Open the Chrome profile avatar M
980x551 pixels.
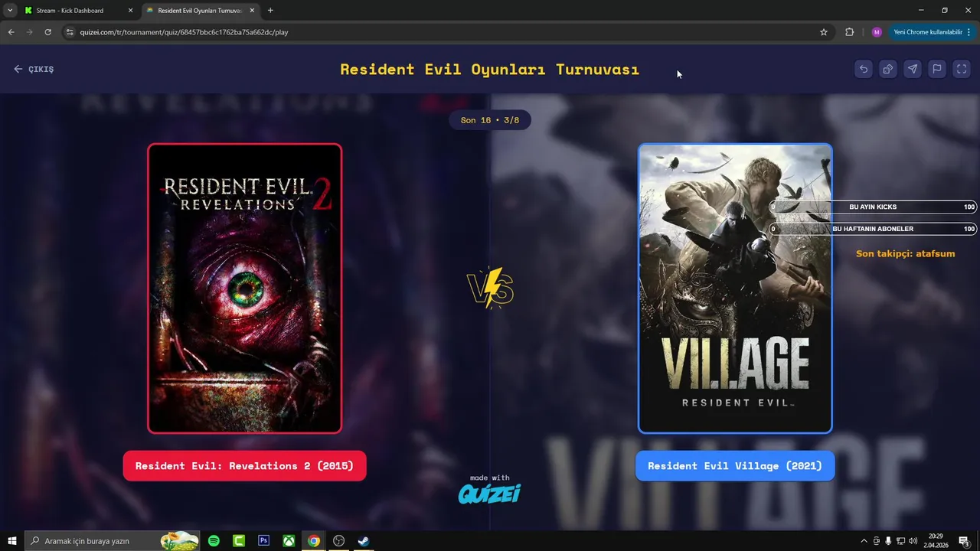877,32
